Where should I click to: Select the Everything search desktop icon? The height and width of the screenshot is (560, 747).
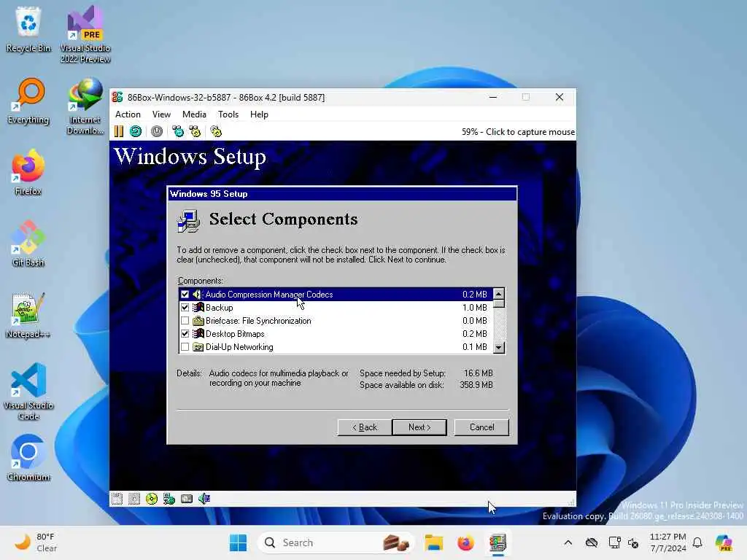point(28,101)
